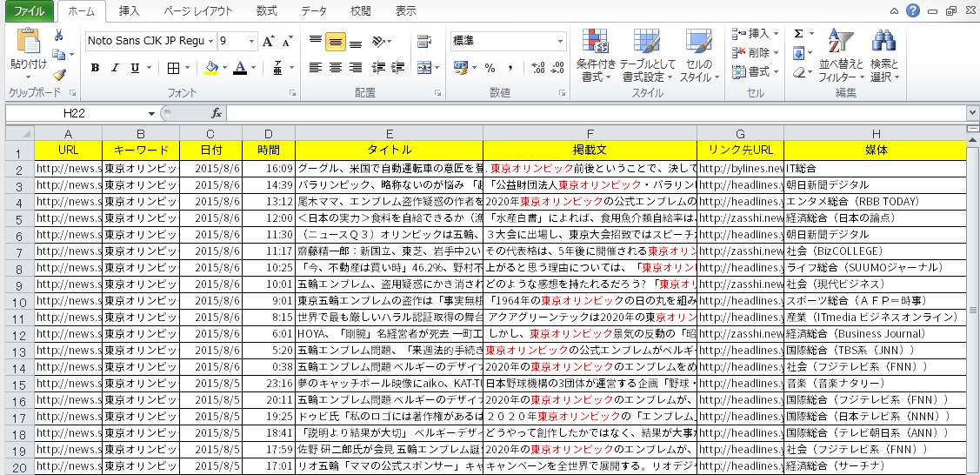Select column F header
The width and height of the screenshot is (980, 475).
click(x=590, y=134)
